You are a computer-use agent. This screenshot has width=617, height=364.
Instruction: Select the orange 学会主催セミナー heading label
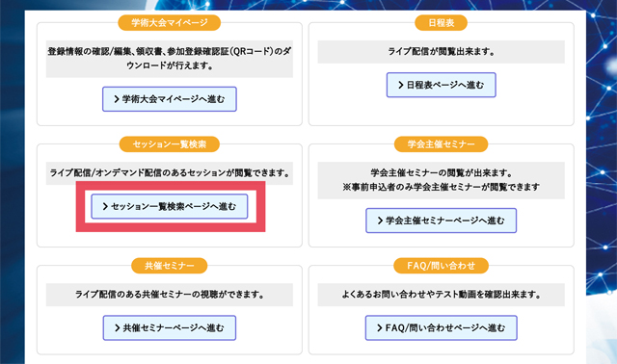[442, 144]
